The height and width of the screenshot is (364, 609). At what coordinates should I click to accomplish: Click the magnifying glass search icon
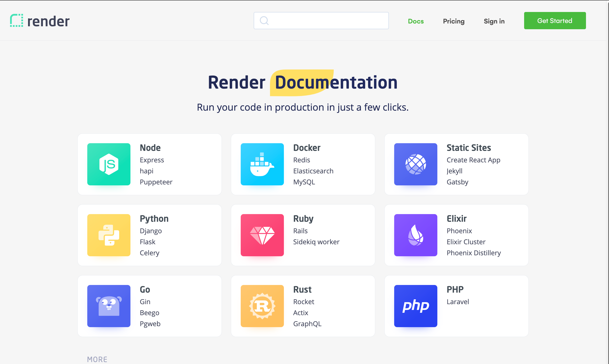point(264,21)
